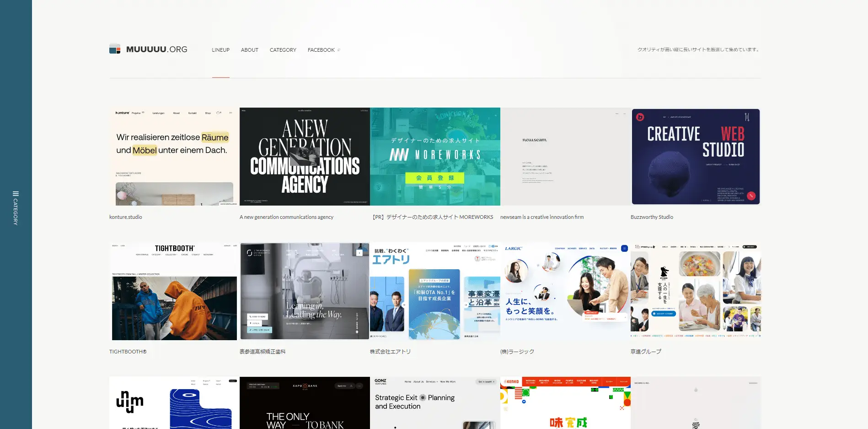This screenshot has height=429, width=868.
Task: Click the konture.studio caption link
Action: coord(126,217)
